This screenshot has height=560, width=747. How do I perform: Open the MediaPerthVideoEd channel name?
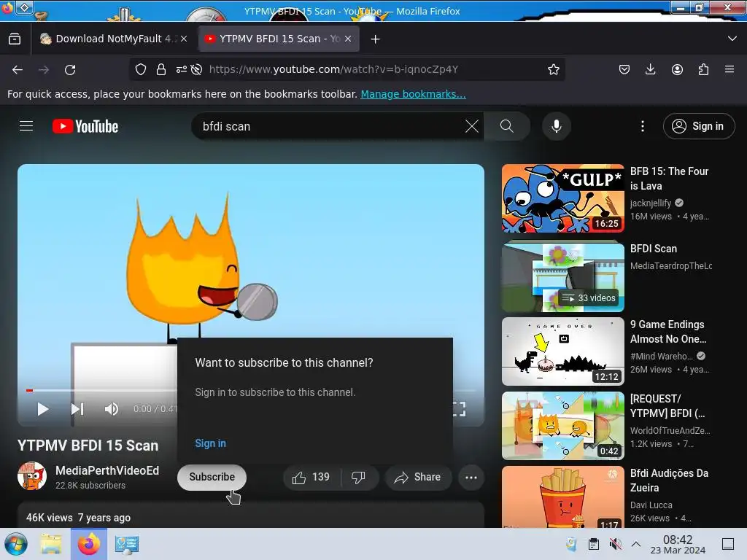click(107, 470)
